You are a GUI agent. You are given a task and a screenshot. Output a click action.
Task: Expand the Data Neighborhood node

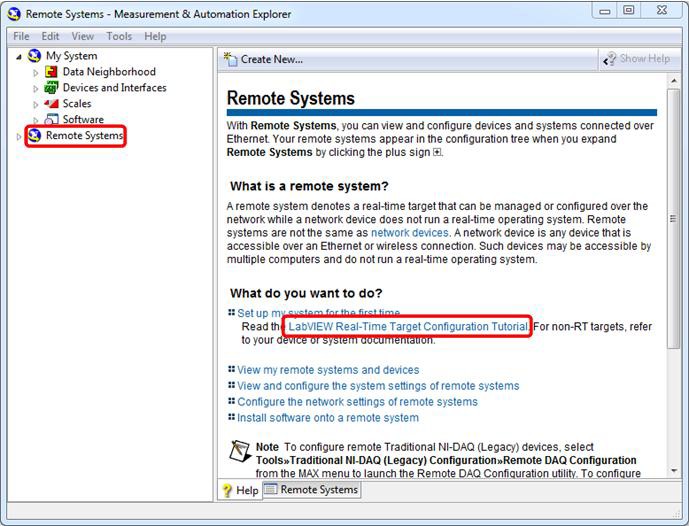point(36,73)
